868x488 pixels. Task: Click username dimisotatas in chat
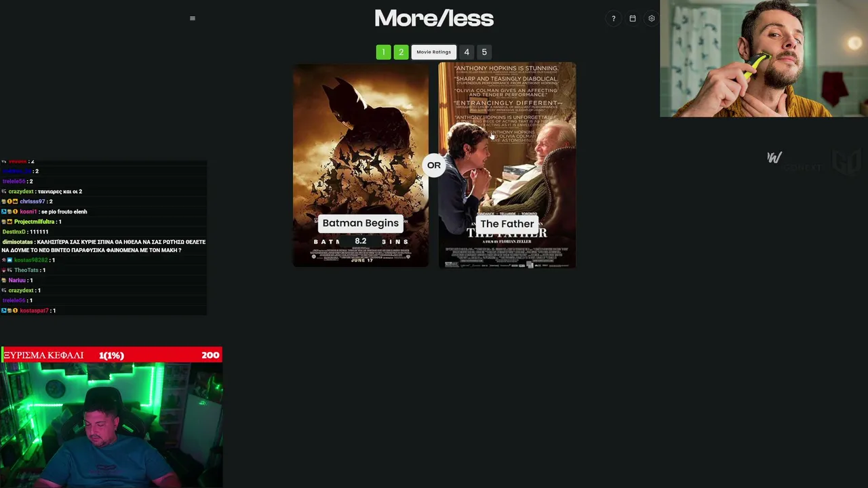[x=18, y=242]
